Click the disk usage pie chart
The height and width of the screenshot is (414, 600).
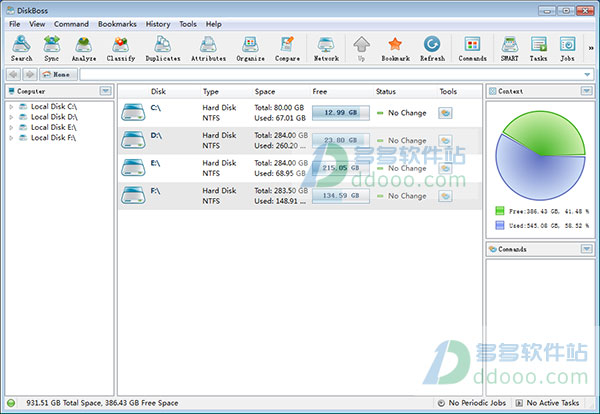pos(540,155)
